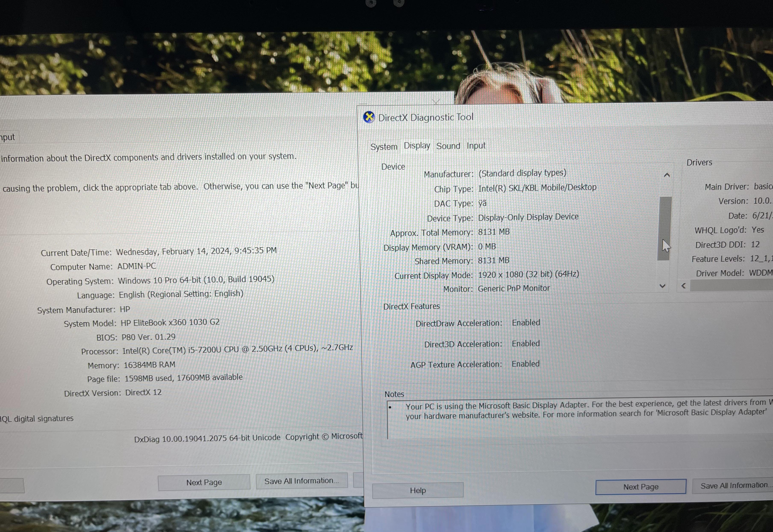This screenshot has width=773, height=532.
Task: Click Save All Information in front window
Action: point(733,485)
